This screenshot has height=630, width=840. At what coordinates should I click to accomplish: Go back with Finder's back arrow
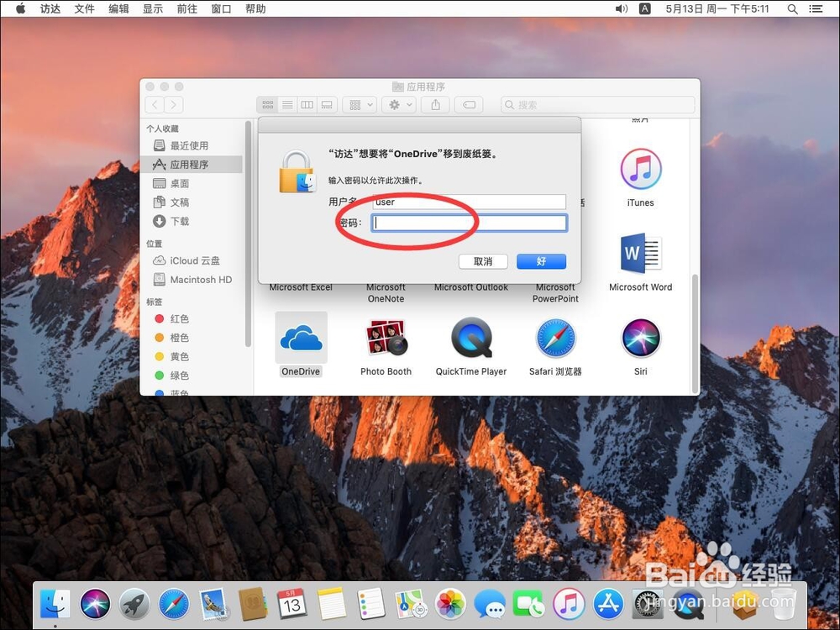pyautogui.click(x=155, y=105)
